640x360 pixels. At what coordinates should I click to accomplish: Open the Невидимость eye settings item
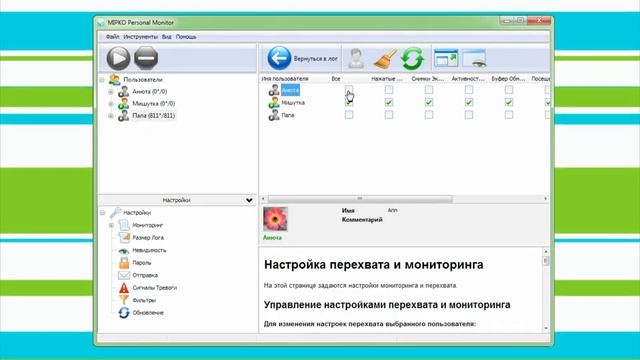(x=149, y=250)
